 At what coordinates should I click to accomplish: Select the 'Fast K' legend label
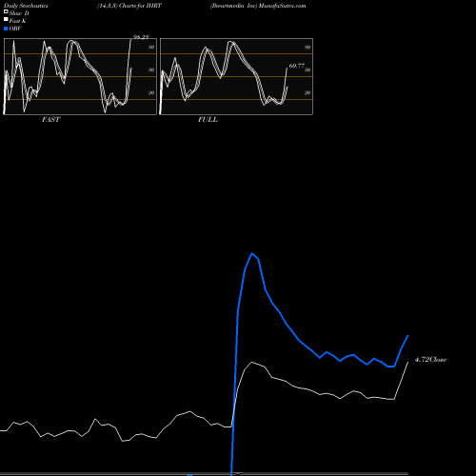[x=18, y=21]
